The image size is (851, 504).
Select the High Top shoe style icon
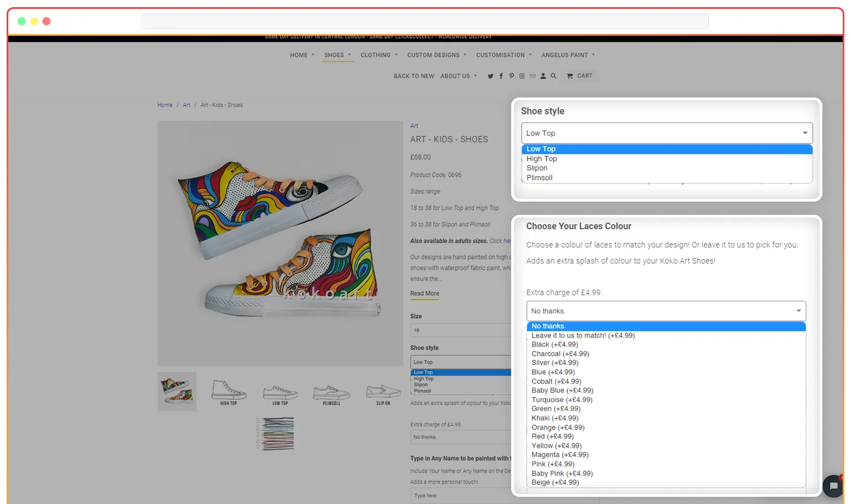(229, 391)
